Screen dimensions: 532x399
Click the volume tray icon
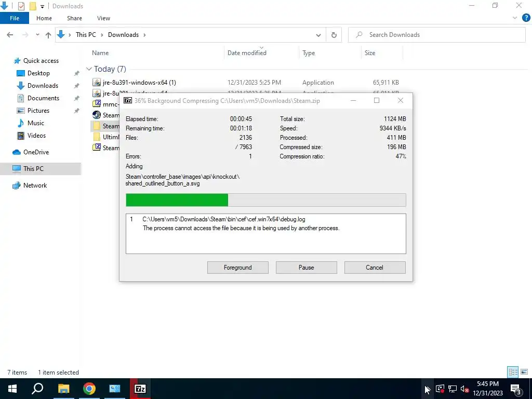464,389
